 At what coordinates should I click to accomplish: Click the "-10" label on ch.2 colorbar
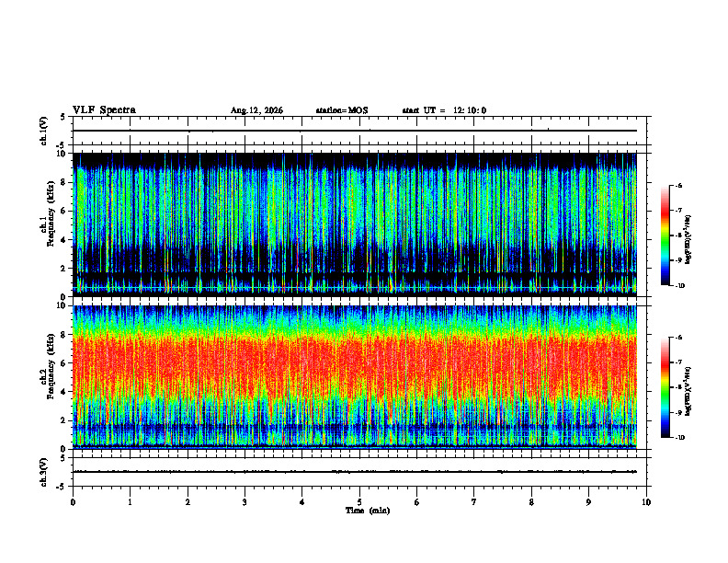tap(680, 438)
